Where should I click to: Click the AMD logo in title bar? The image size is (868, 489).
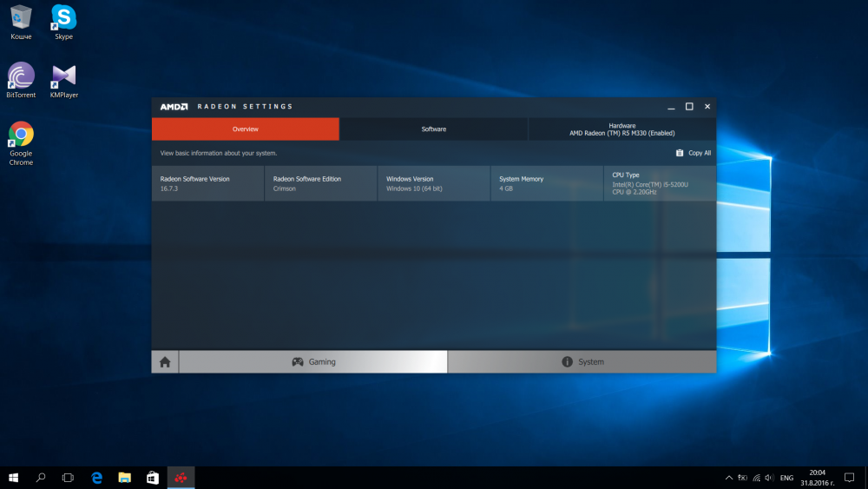pos(174,106)
